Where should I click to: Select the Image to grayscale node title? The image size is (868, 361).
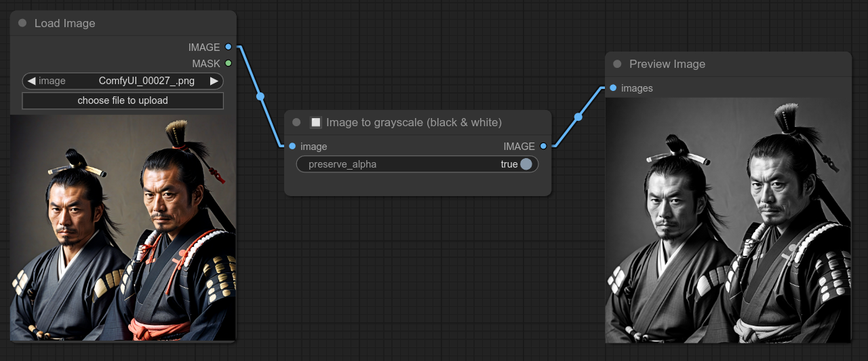click(414, 122)
